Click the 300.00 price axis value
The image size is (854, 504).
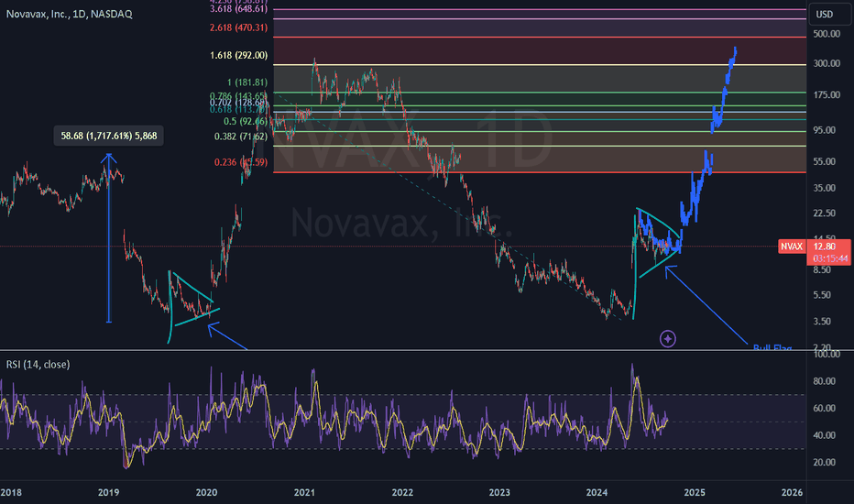click(x=827, y=63)
